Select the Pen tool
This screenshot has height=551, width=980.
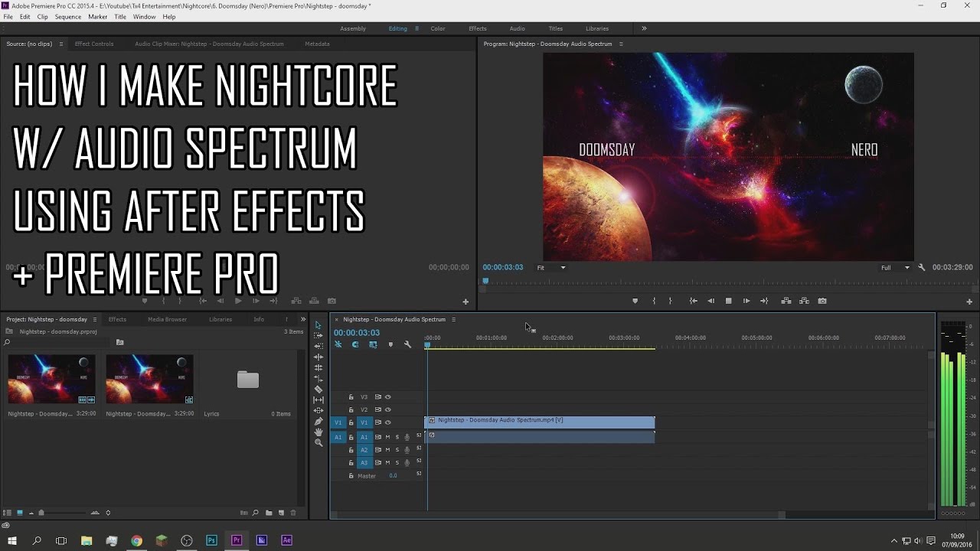coord(318,421)
